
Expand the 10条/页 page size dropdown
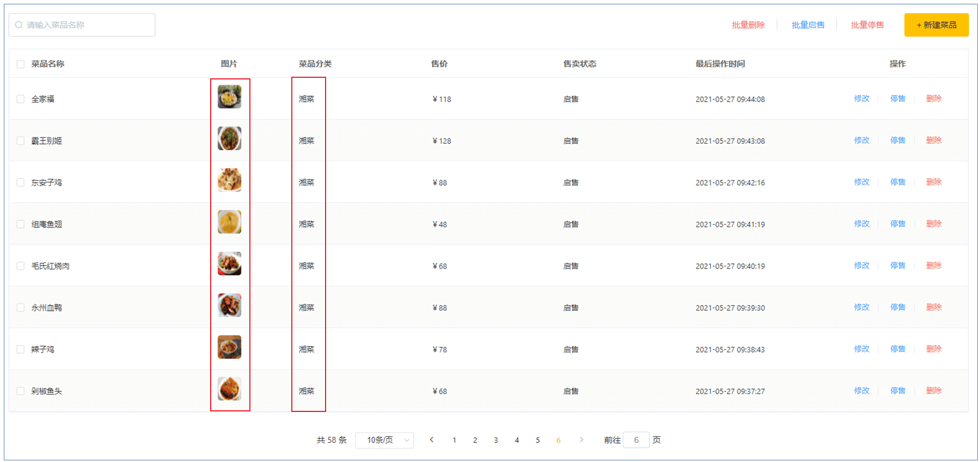(384, 440)
